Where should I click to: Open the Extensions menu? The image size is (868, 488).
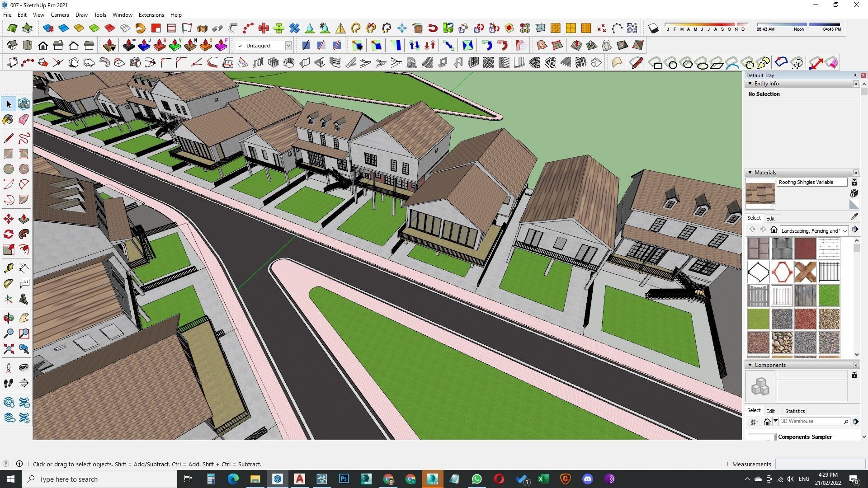[151, 15]
